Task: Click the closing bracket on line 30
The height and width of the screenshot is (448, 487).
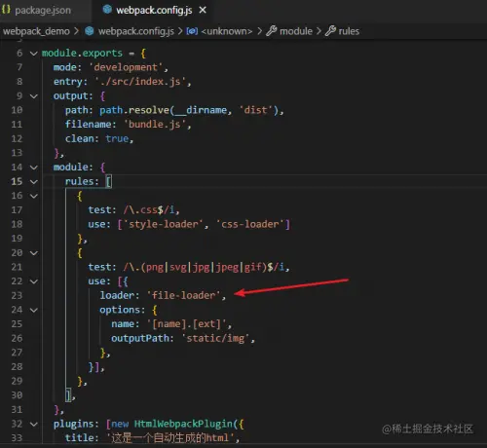Action: tap(68, 395)
